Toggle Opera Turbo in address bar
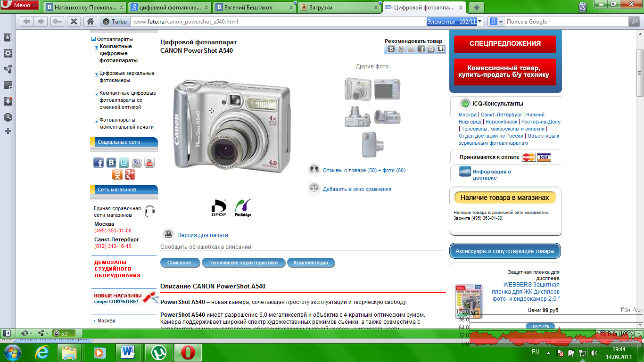644x362 pixels. pos(115,22)
